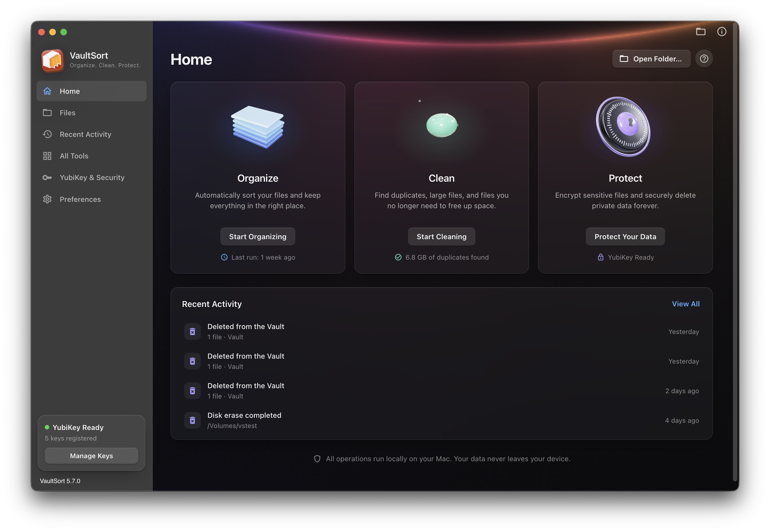This screenshot has width=770, height=532.
Task: Click the Manage Keys button
Action: click(91, 456)
